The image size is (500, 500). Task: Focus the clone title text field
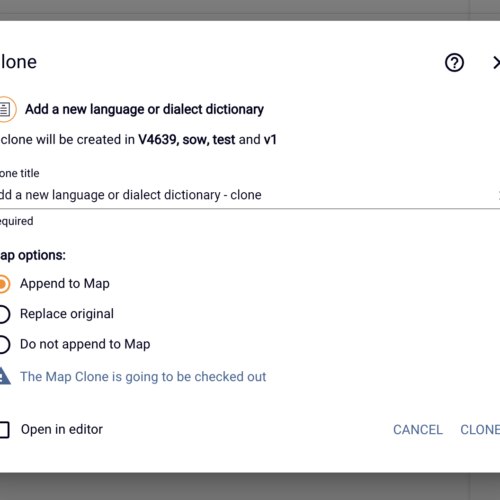click(x=250, y=195)
